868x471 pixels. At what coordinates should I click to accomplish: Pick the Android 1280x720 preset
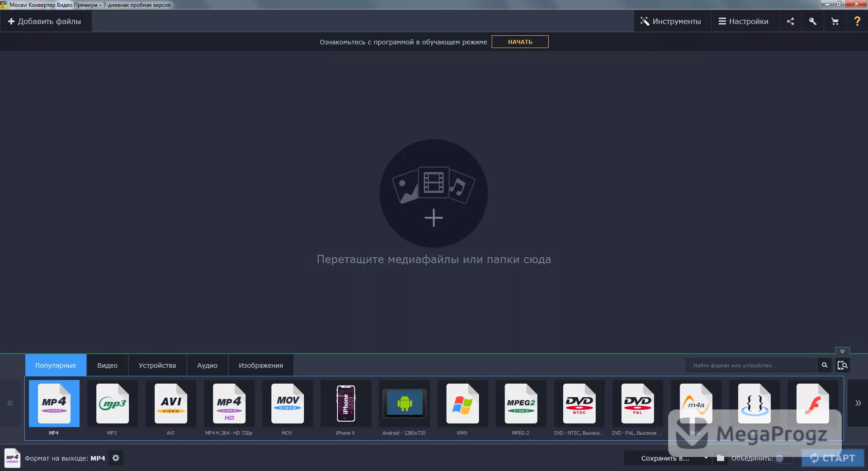pyautogui.click(x=404, y=404)
